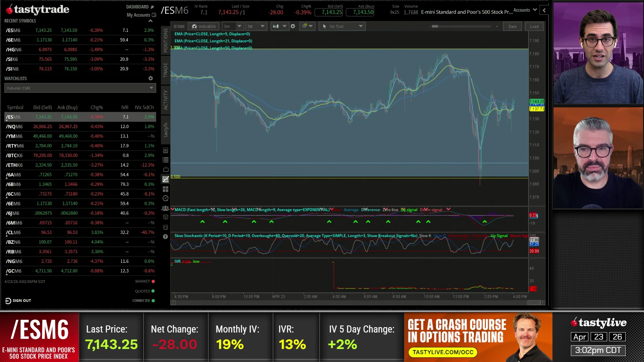Screen dimensions: 644x362
Task: Click the follow traders people icon
Action: pos(165,208)
